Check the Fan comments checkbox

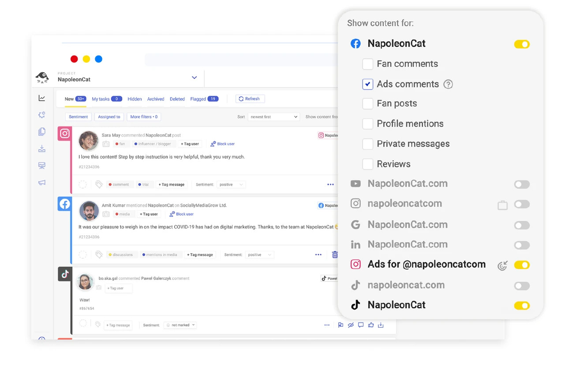[x=367, y=64]
